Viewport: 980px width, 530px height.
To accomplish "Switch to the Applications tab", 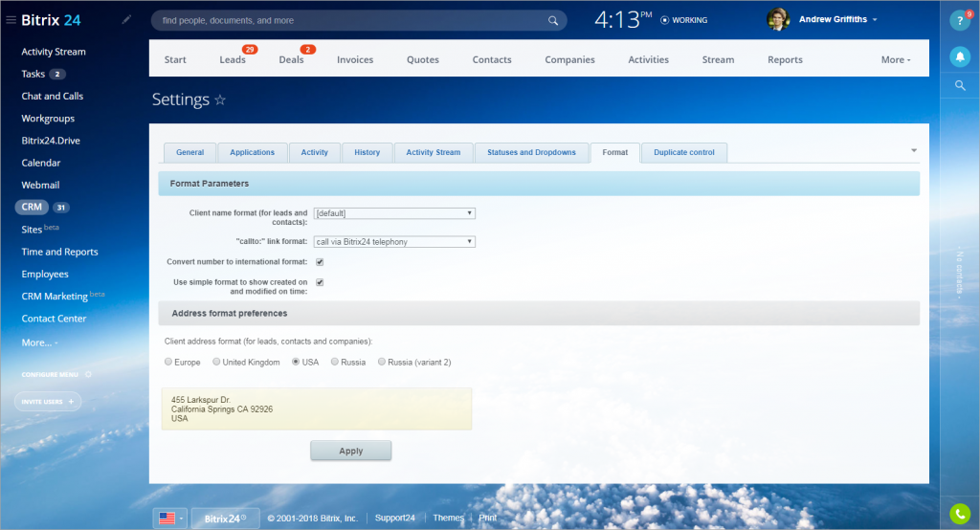I will point(252,152).
